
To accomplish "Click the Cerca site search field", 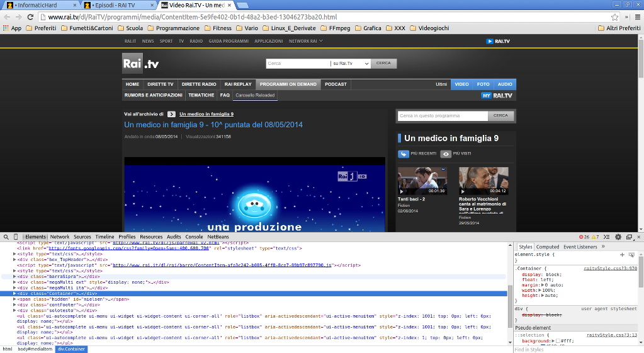I will point(298,64).
